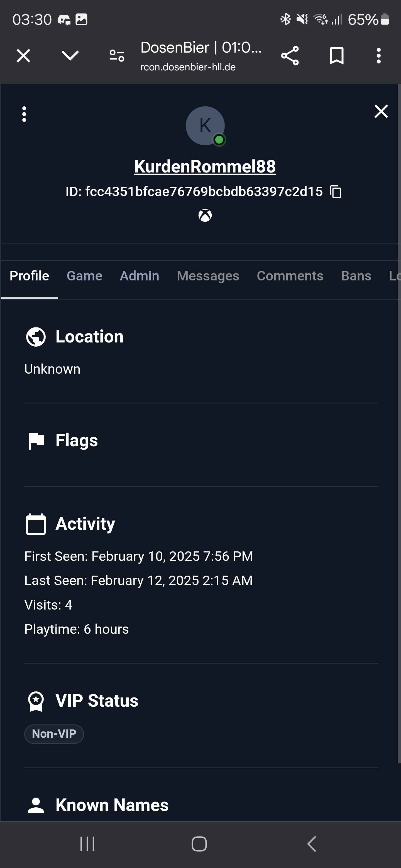Switch to the Admin tab
This screenshot has width=401, height=868.
pos(139,276)
